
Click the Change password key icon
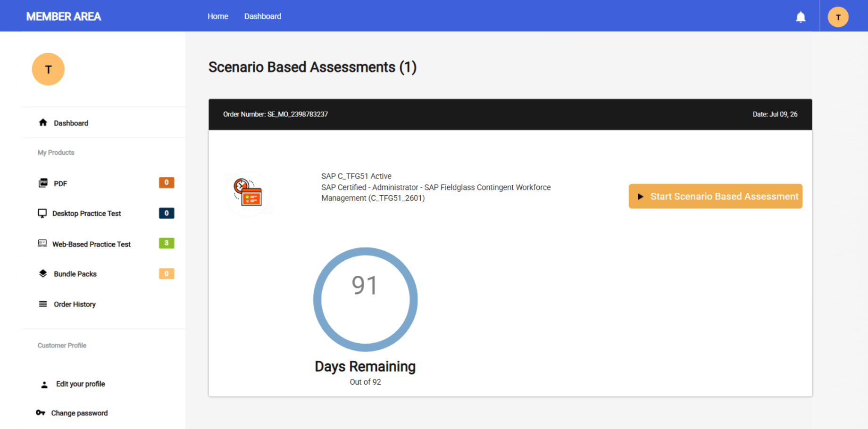tap(41, 413)
